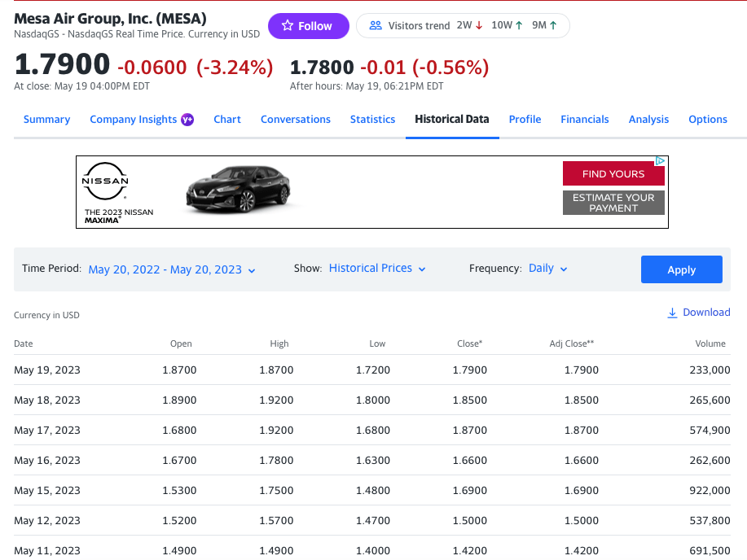
Task: Click volume 537,800 for May 12
Action: tap(710, 520)
